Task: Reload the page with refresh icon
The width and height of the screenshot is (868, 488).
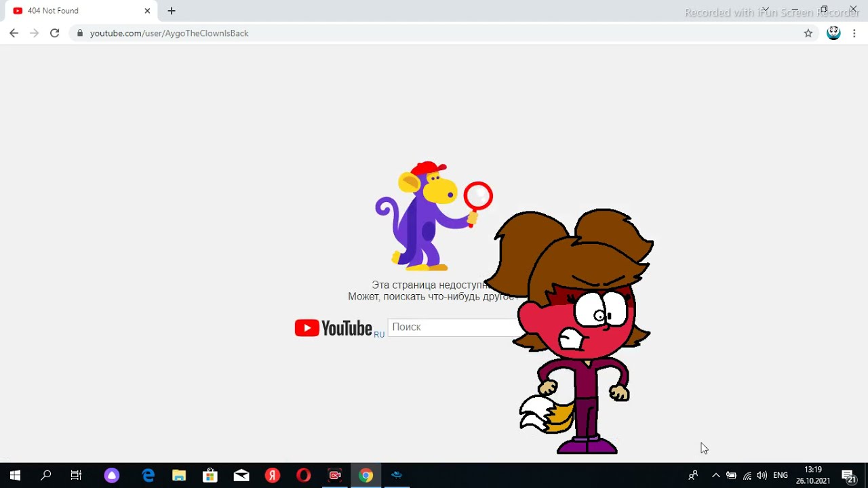Action: click(54, 33)
